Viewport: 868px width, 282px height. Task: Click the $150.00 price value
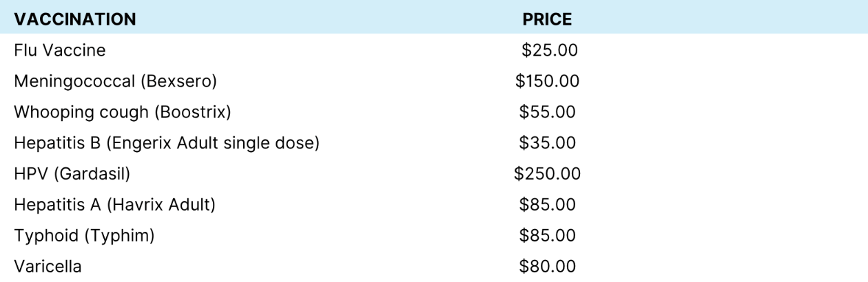(x=548, y=81)
